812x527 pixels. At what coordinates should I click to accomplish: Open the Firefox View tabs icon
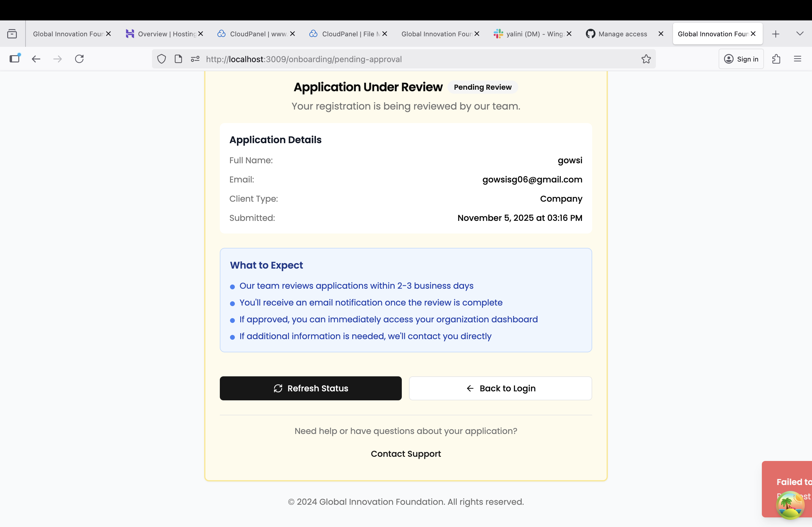[12, 34]
